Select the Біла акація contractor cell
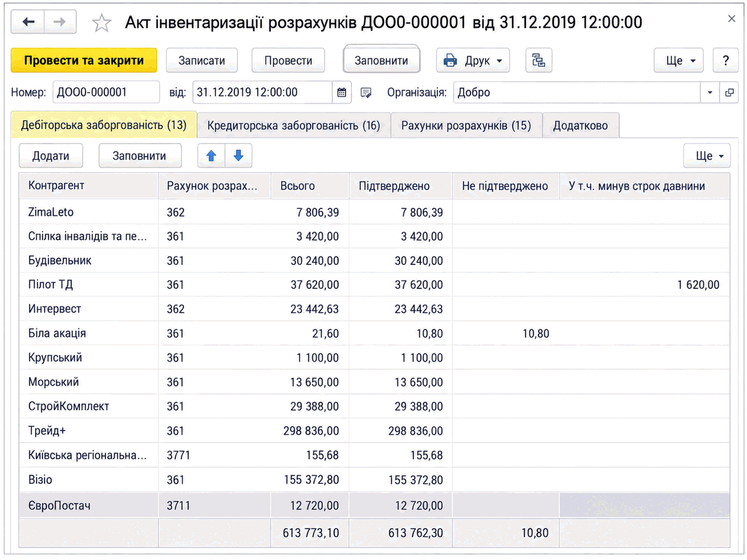 coord(89,333)
